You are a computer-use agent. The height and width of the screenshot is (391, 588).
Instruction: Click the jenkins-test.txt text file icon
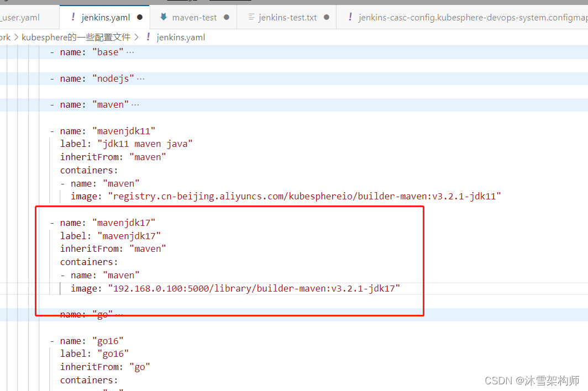tap(251, 17)
